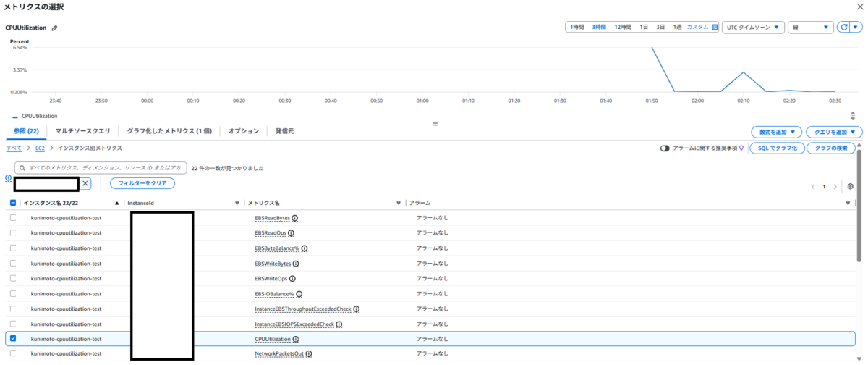This screenshot has width=868, height=365.
Task: Navigate to All (すべて) breadcrumb link
Action: [x=14, y=148]
